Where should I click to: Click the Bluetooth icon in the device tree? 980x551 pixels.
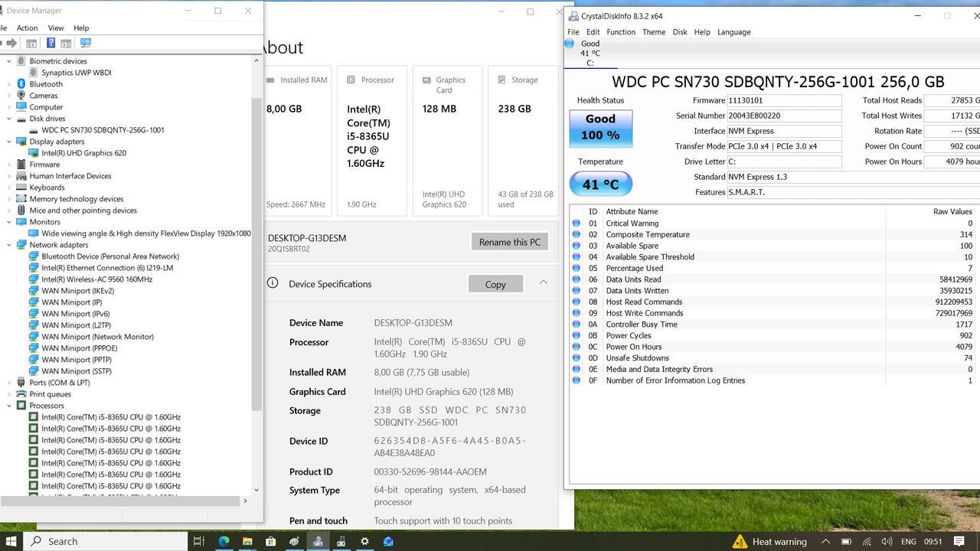(21, 84)
